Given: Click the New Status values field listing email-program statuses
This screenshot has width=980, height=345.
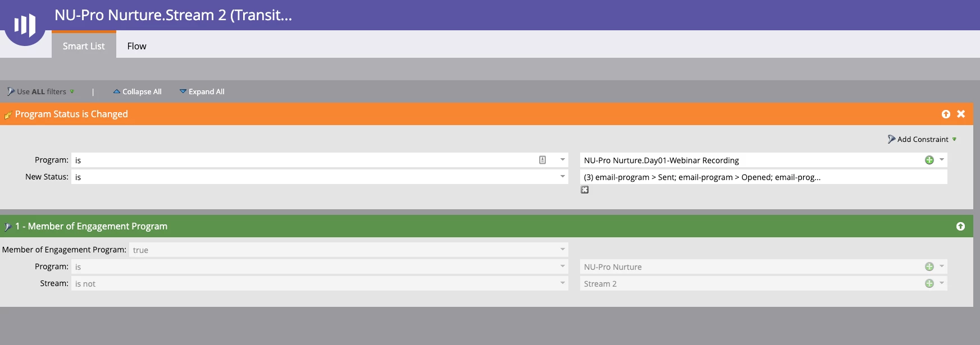Looking at the screenshot, I should [763, 177].
